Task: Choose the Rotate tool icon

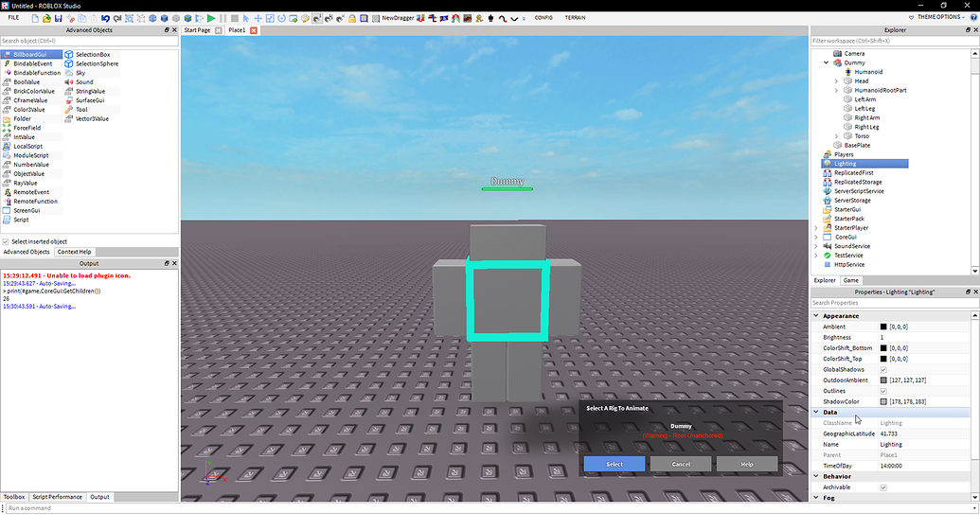Action: tap(282, 18)
